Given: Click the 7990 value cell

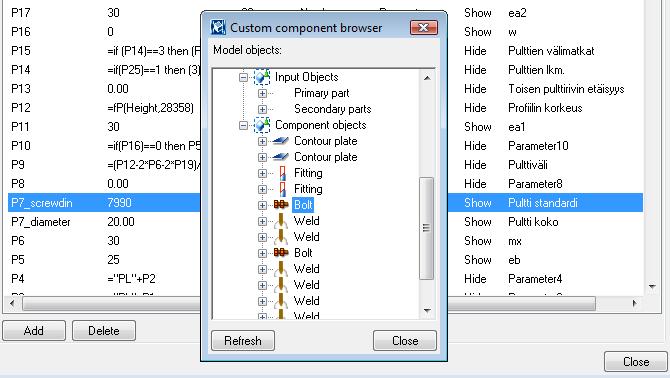Looking at the screenshot, I should [120, 203].
